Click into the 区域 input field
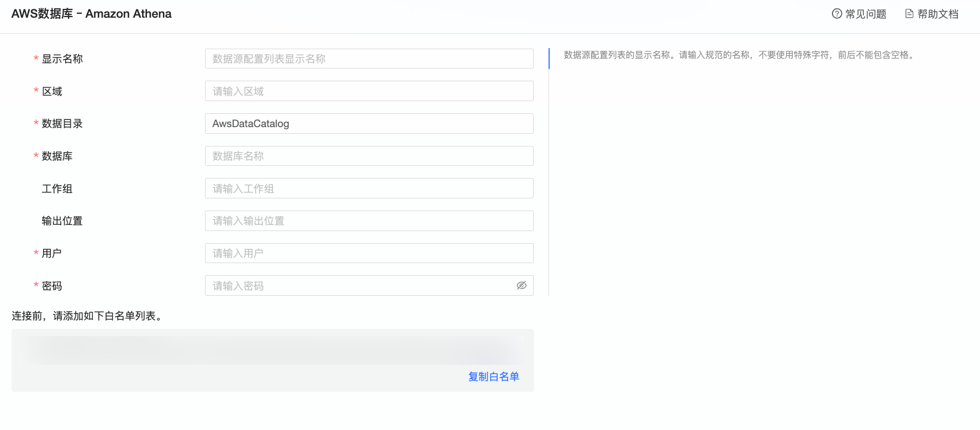Screen dimensions: 980x430 (x=369, y=91)
